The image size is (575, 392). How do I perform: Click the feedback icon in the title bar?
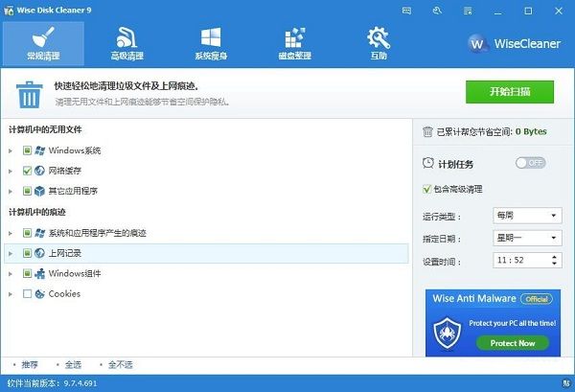(x=406, y=11)
